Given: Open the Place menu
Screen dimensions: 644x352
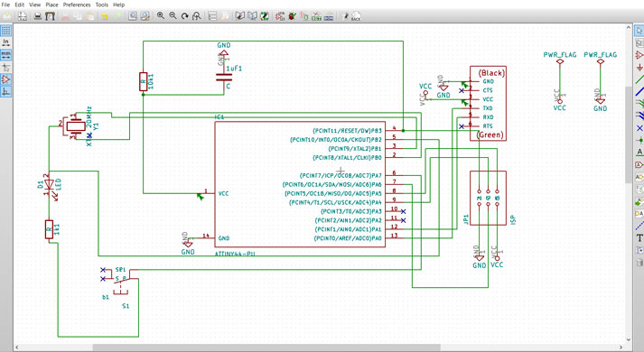Looking at the screenshot, I should (x=51, y=5).
